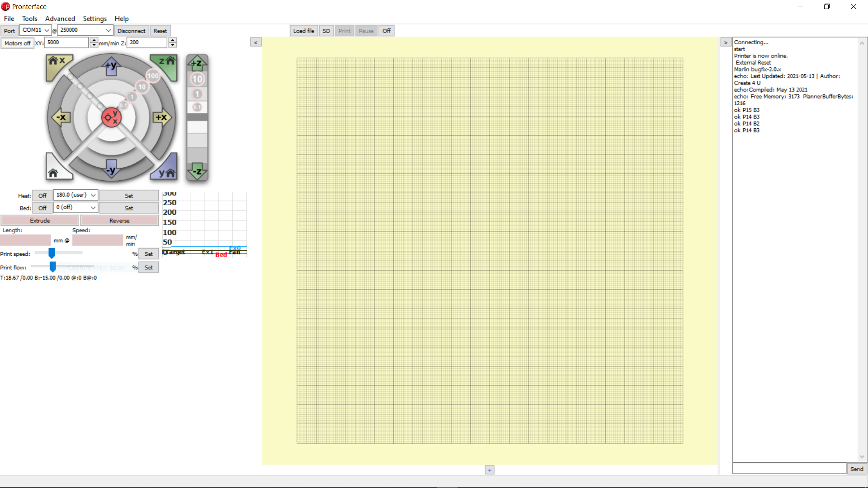
Task: Turn motors off
Action: 17,43
